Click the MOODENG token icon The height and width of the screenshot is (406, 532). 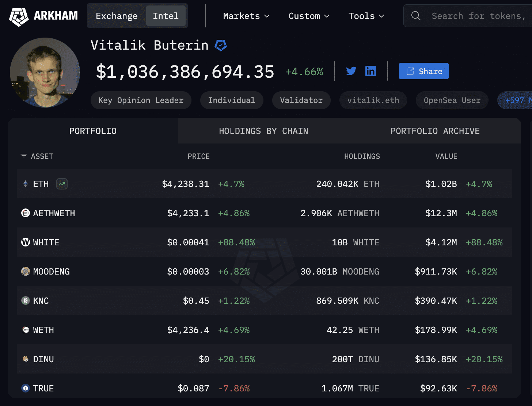tap(26, 271)
